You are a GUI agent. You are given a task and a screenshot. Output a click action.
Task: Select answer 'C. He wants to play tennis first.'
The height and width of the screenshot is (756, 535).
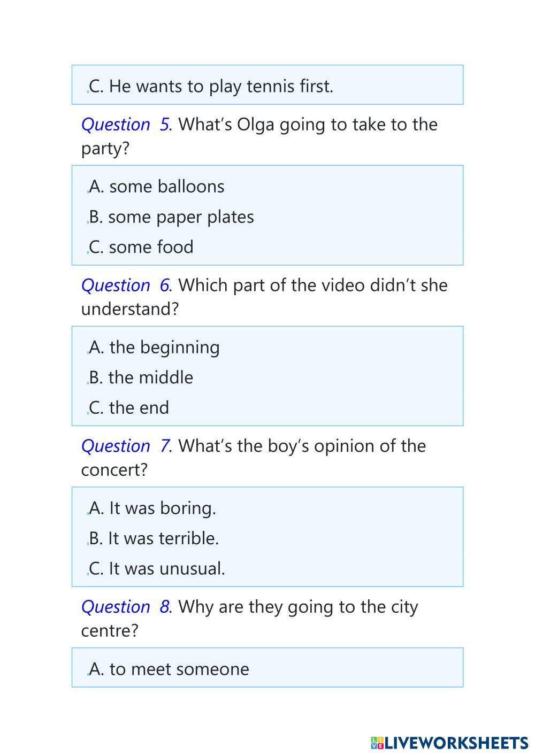coord(211,86)
